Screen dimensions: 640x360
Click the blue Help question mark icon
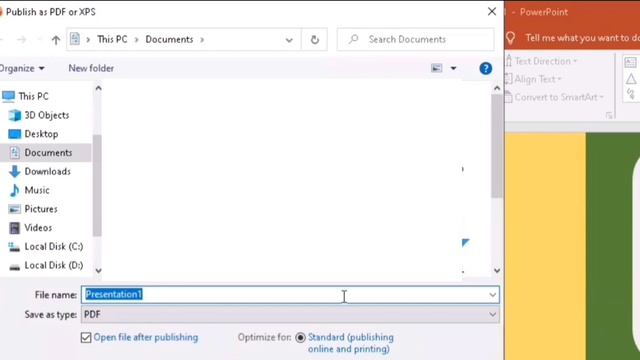tap(486, 68)
